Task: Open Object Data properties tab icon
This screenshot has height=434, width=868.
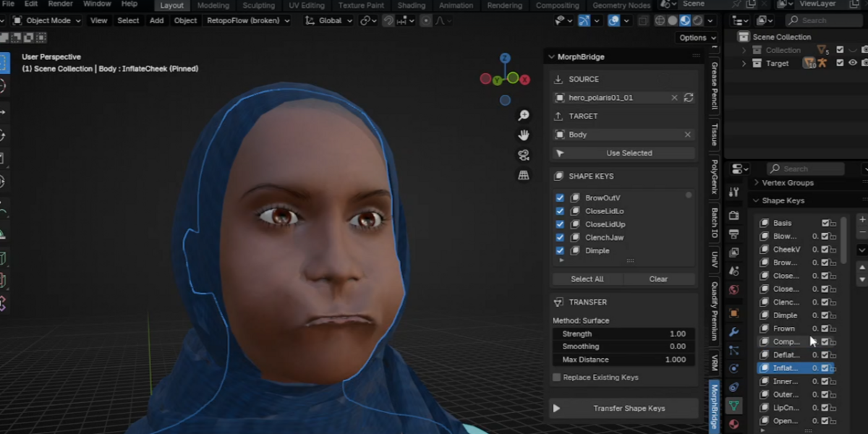Action: click(x=733, y=406)
